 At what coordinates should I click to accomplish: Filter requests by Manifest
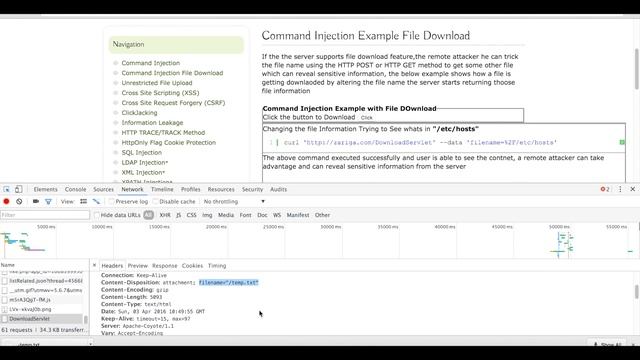298,215
